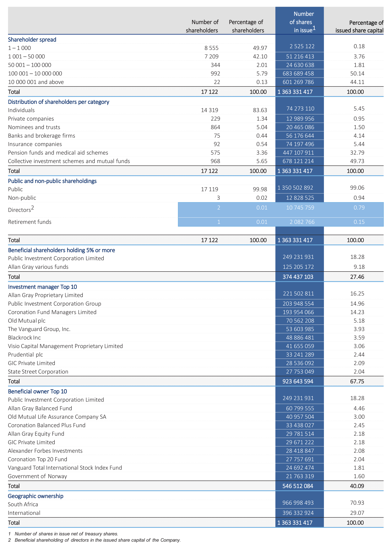Click the 'Private companies' row label
392x551 pixels.
(31, 119)
